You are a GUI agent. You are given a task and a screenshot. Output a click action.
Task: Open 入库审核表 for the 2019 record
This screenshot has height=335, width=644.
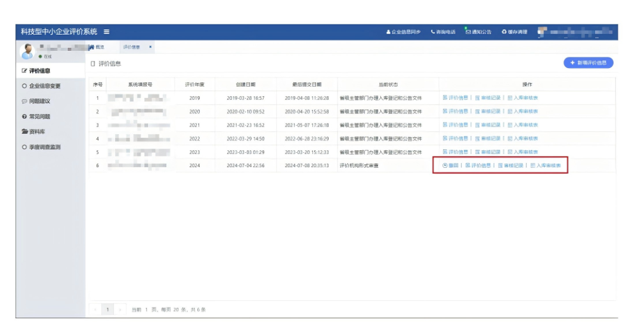click(x=522, y=97)
